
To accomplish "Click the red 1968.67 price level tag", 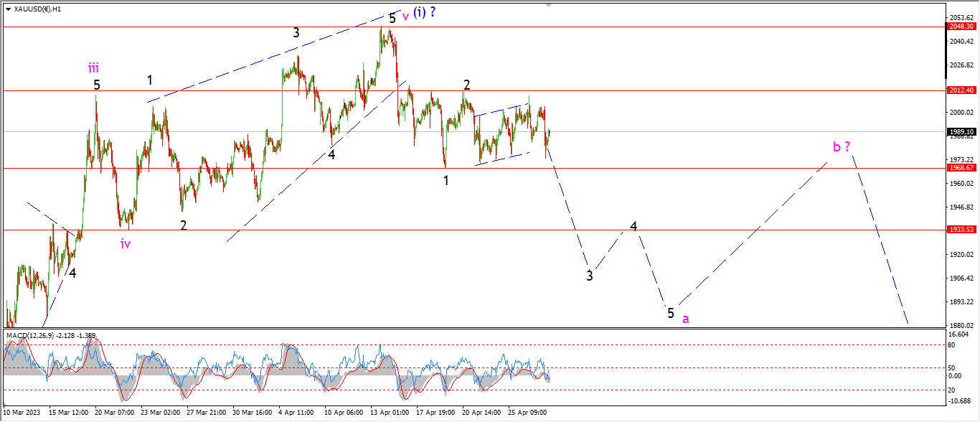I will tap(961, 167).
